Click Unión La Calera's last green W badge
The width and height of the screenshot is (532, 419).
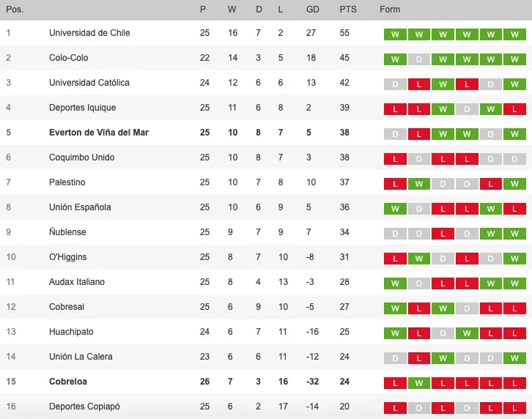514,357
